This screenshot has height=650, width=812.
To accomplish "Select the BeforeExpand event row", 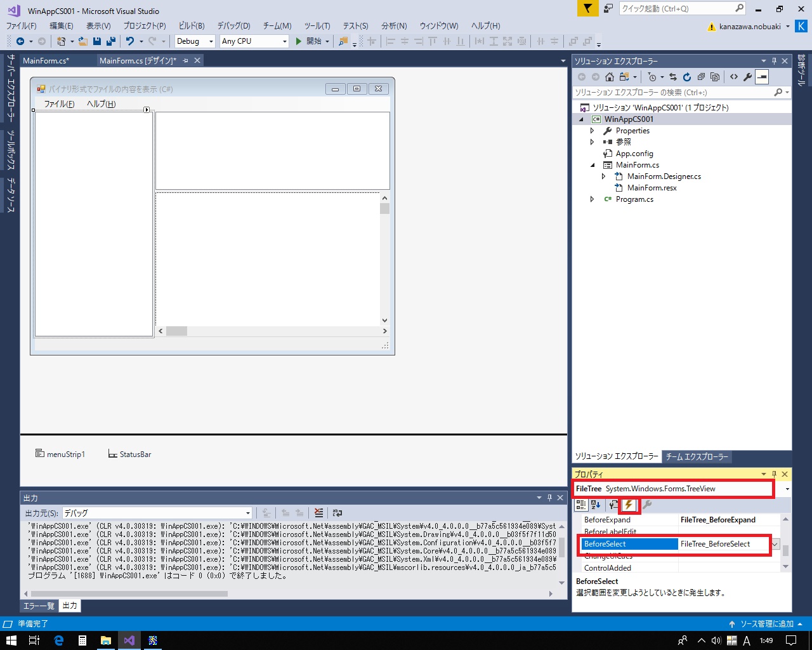I will tap(681, 520).
